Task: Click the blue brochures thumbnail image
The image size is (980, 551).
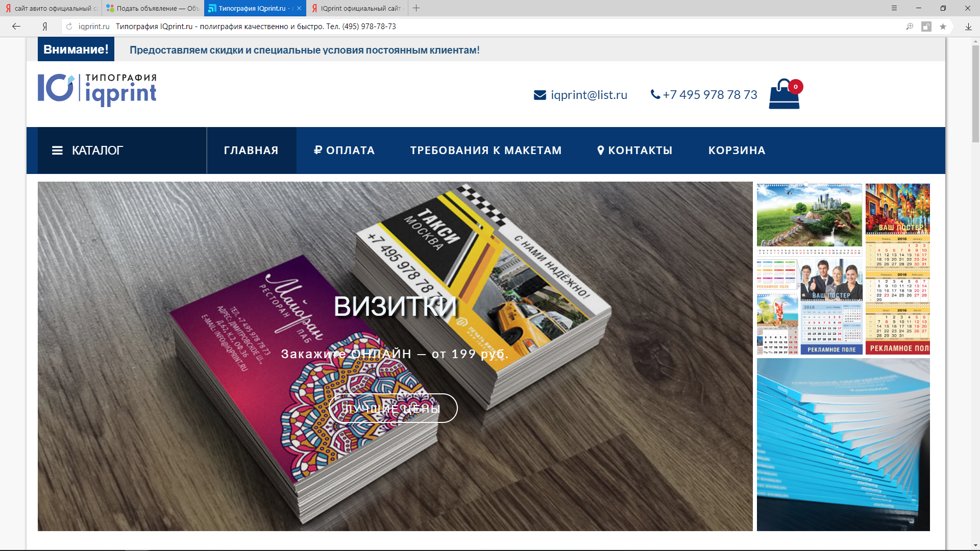Action: tap(843, 444)
